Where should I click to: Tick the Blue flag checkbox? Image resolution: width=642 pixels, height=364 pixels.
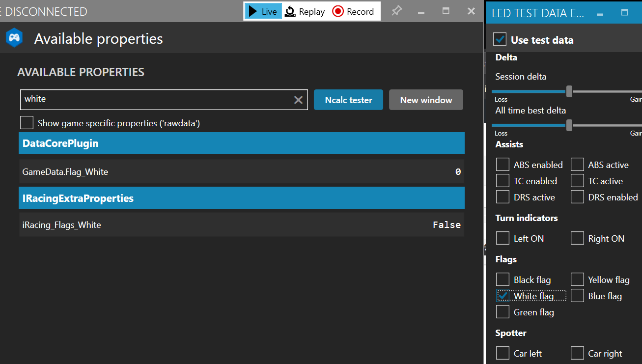pyautogui.click(x=577, y=296)
